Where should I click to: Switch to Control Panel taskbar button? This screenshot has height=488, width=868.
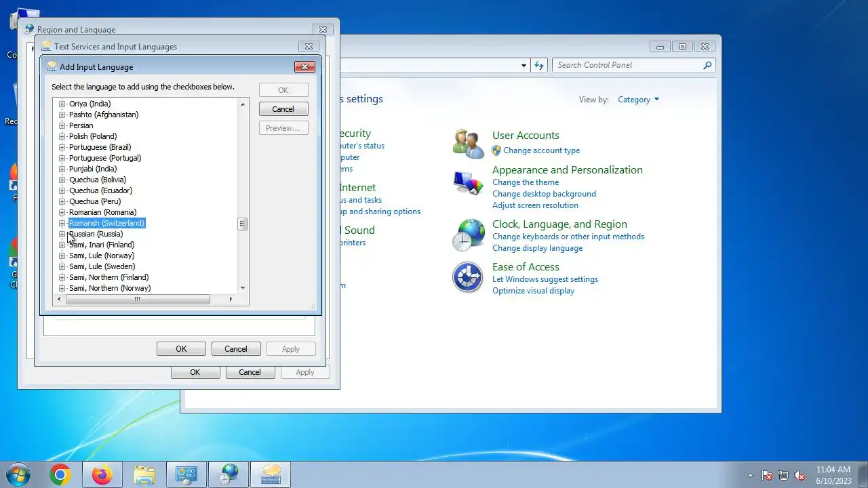(186, 474)
